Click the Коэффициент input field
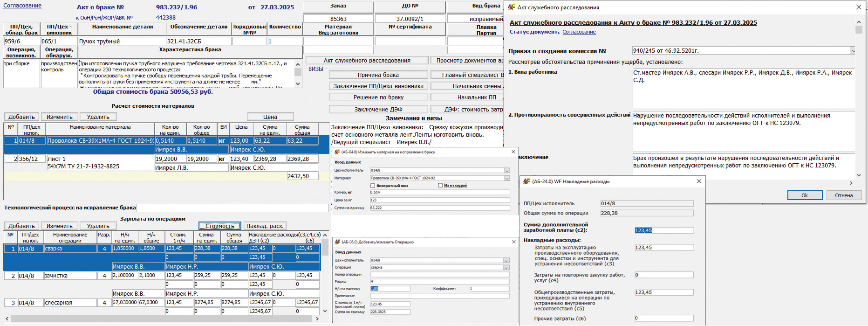Viewport: 868px width, 326px height. point(489,289)
